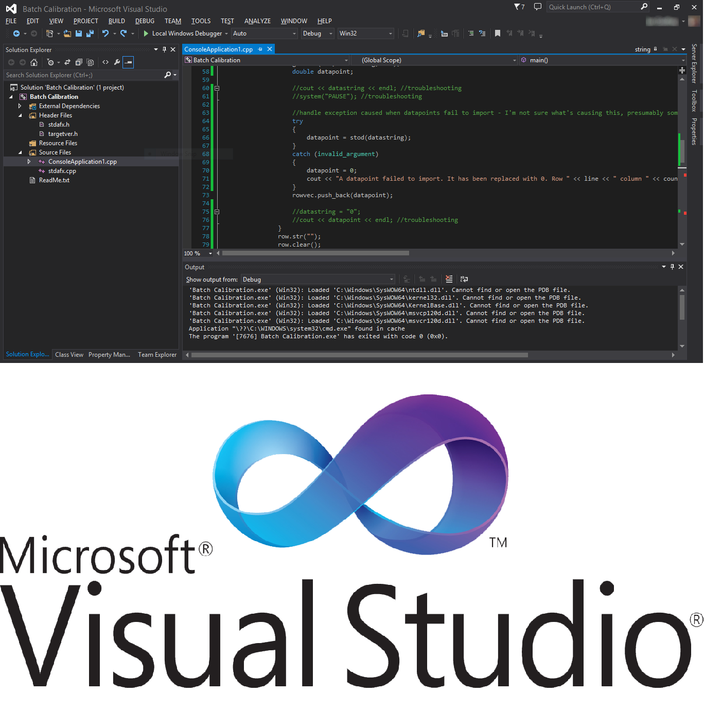Switch to the Class View tab
The width and height of the screenshot is (704, 728).
69,355
